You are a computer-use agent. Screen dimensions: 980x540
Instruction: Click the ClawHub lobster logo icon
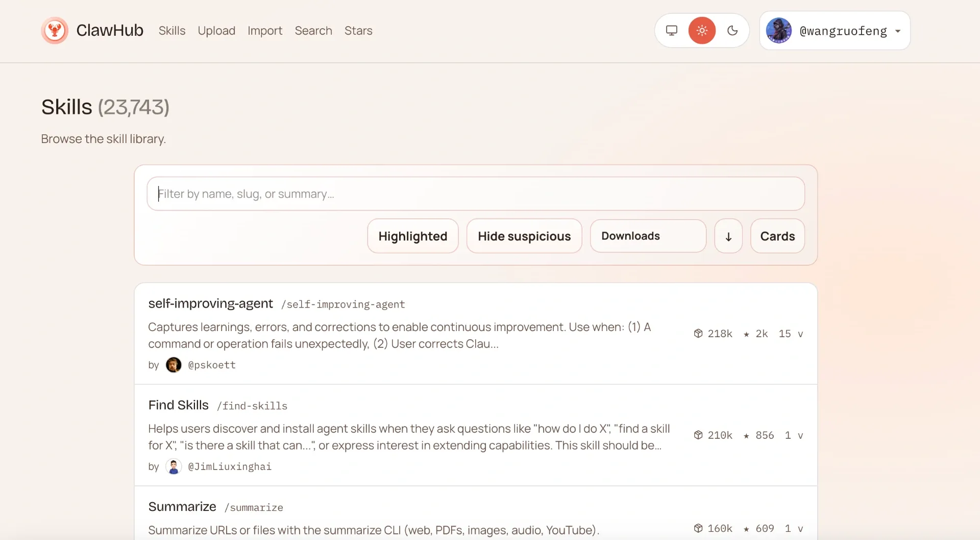[x=55, y=31]
